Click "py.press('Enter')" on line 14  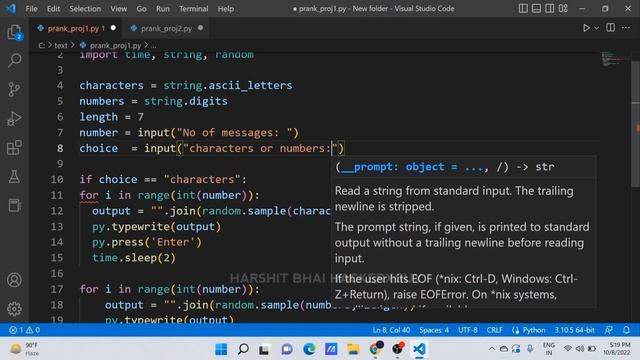(x=147, y=242)
